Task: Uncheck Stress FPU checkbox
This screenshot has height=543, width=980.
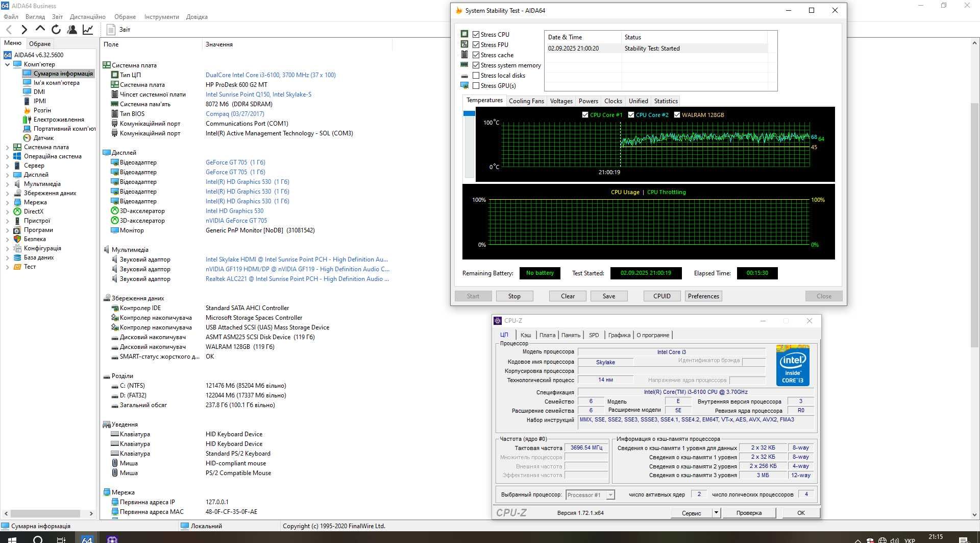Action: pos(476,45)
